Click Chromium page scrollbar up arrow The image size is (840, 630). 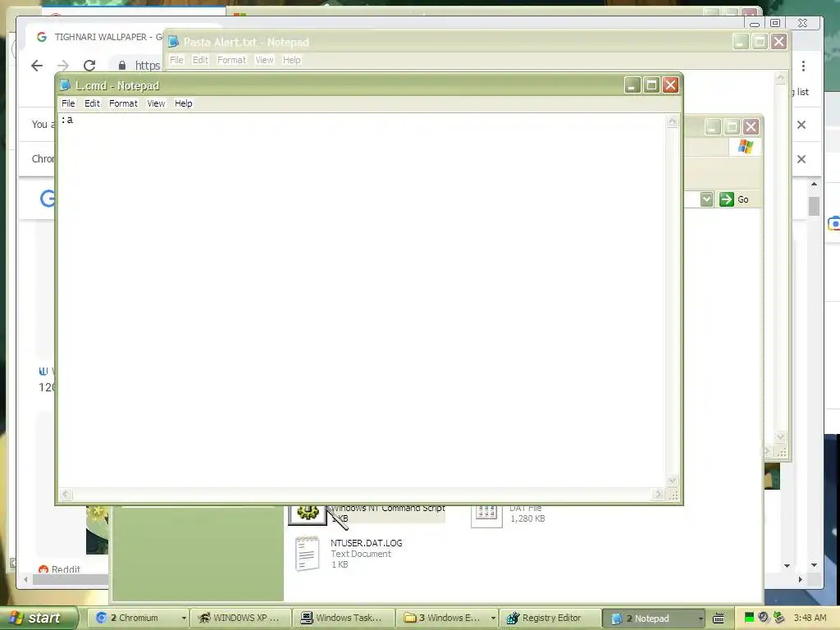tap(815, 184)
